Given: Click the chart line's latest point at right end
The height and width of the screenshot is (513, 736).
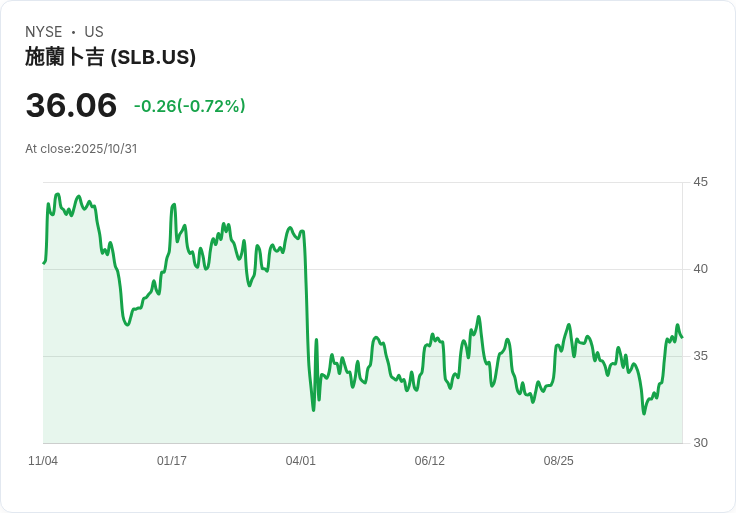Looking at the screenshot, I should click(x=681, y=337).
